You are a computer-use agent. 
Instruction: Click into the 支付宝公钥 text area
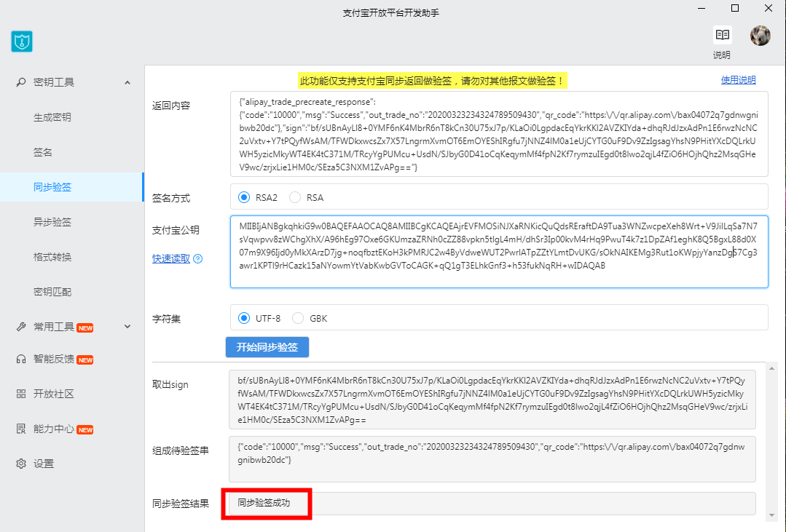pos(499,252)
